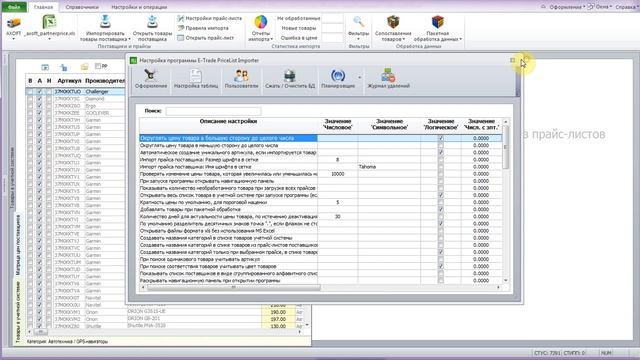This screenshot has height=360, width=640.
Task: Click the folder icon in product list toolbar
Action: [84, 67]
